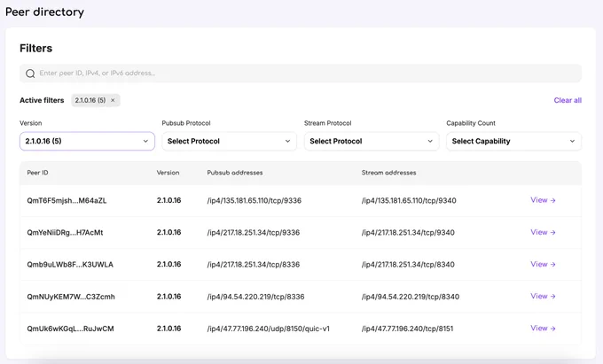
Task: Click stream address /ip4/135.181.65.110/tcp/9340
Action: click(409, 200)
